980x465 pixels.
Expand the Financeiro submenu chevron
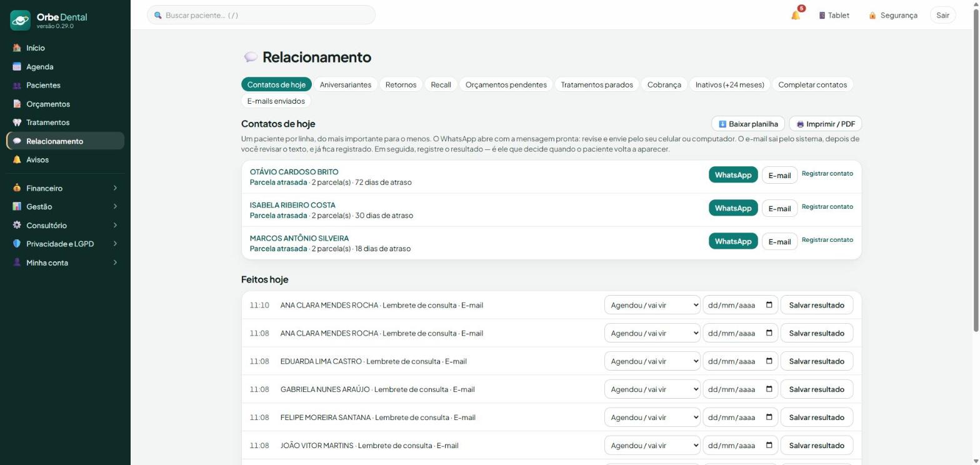(115, 188)
